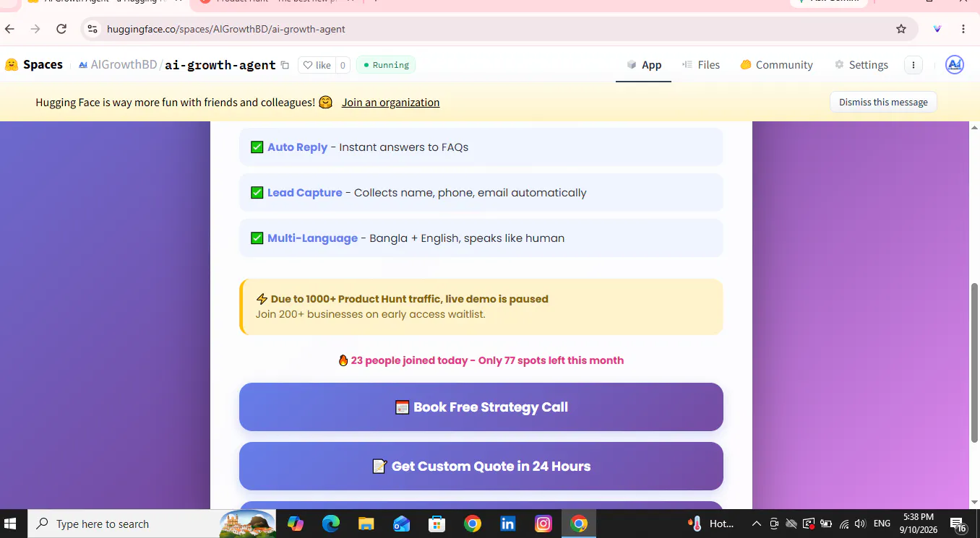Click Get Custom Quote in 24 Hours
The width and height of the screenshot is (980, 538).
481,467
